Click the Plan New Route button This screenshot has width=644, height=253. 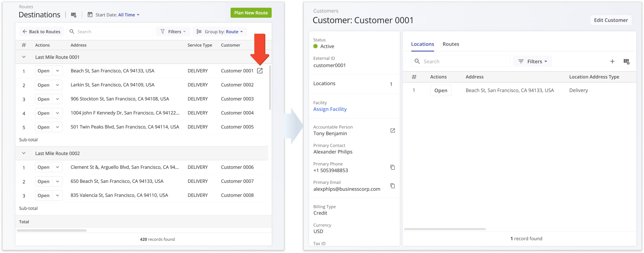(x=251, y=13)
